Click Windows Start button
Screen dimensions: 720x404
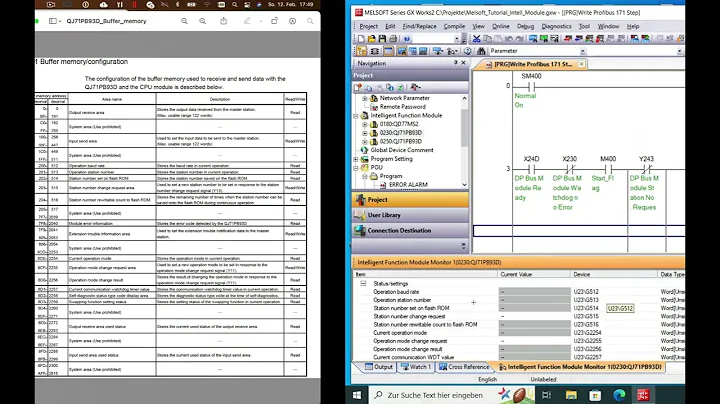357,394
